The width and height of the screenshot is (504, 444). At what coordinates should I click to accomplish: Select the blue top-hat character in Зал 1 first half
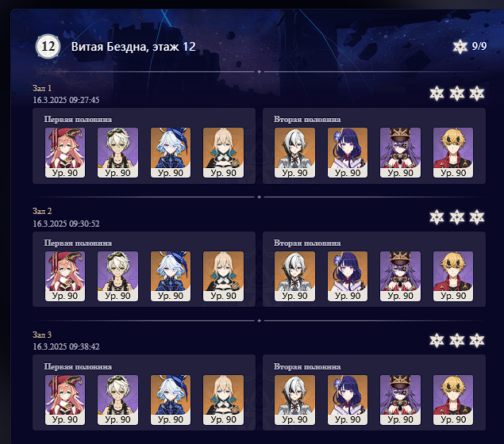click(x=171, y=152)
